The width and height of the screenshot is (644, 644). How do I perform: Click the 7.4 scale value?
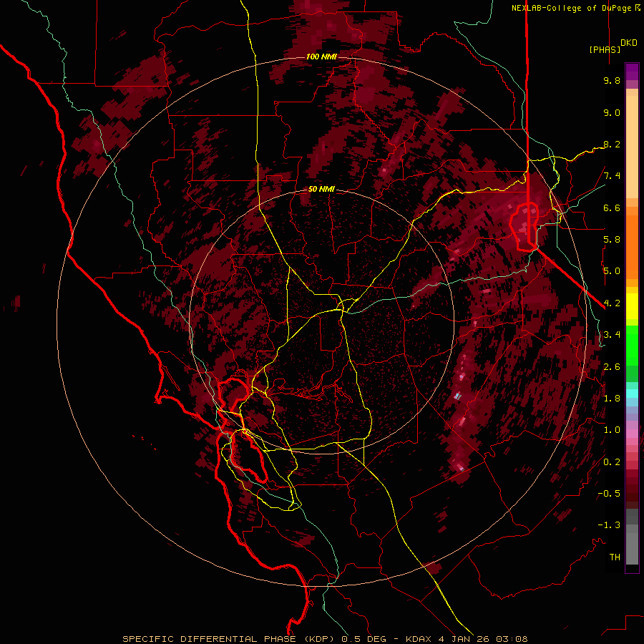612,176
